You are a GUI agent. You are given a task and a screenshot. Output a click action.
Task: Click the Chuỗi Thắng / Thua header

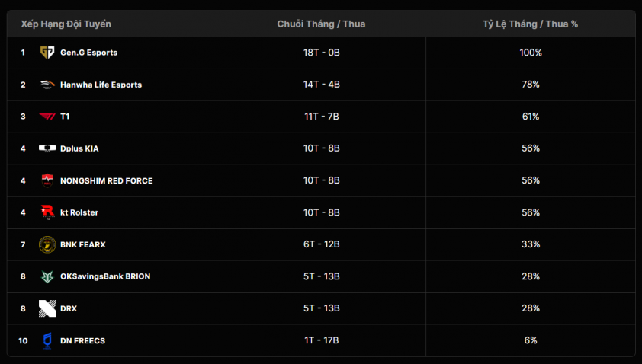pos(322,24)
